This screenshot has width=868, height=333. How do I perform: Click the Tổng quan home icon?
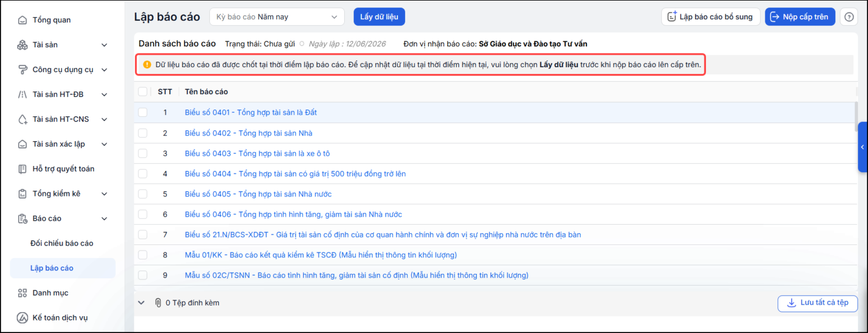click(22, 20)
